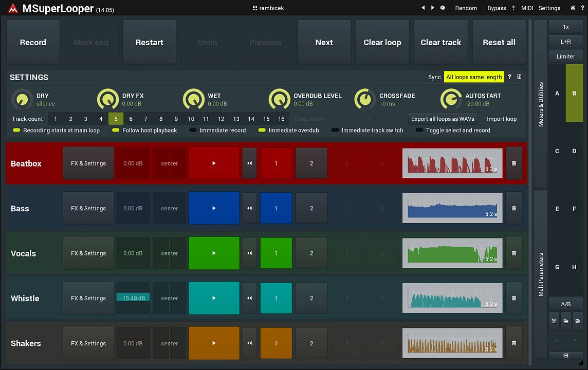The height and width of the screenshot is (370, 588).
Task: Open the Sync mode dropdown
Action: (473, 77)
